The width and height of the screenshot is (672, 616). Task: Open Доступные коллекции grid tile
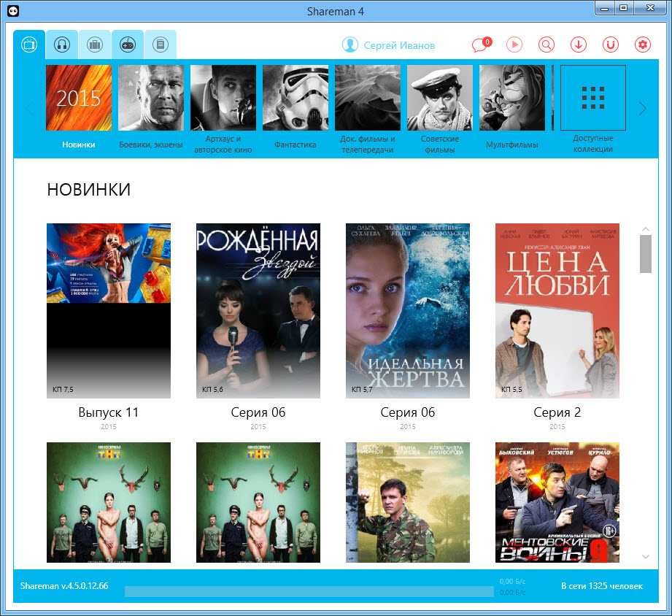click(x=593, y=98)
